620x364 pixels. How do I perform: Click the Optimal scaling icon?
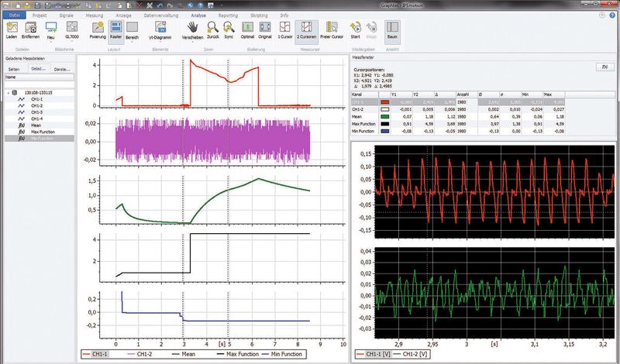coord(247,27)
